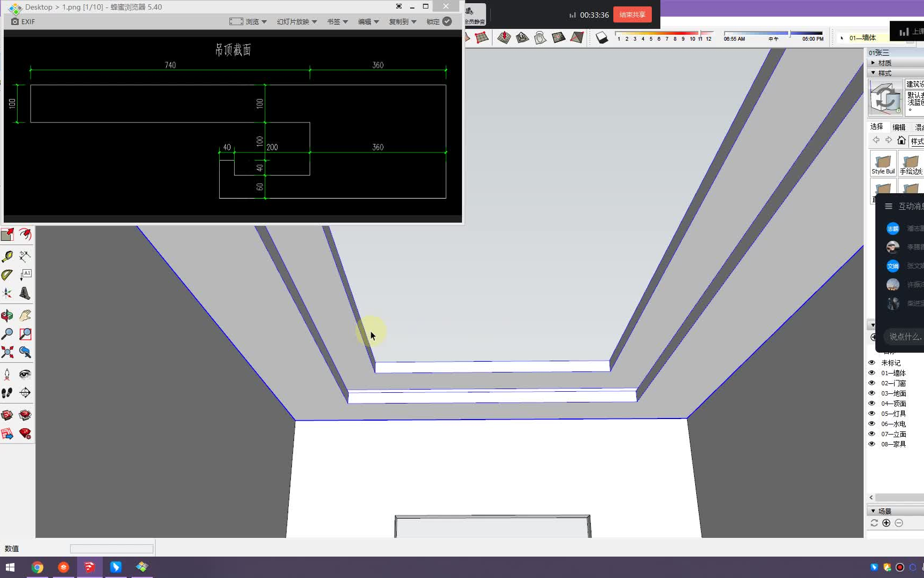Image resolution: width=924 pixels, height=578 pixels.
Task: Select the Dimension tool
Action: click(x=25, y=256)
